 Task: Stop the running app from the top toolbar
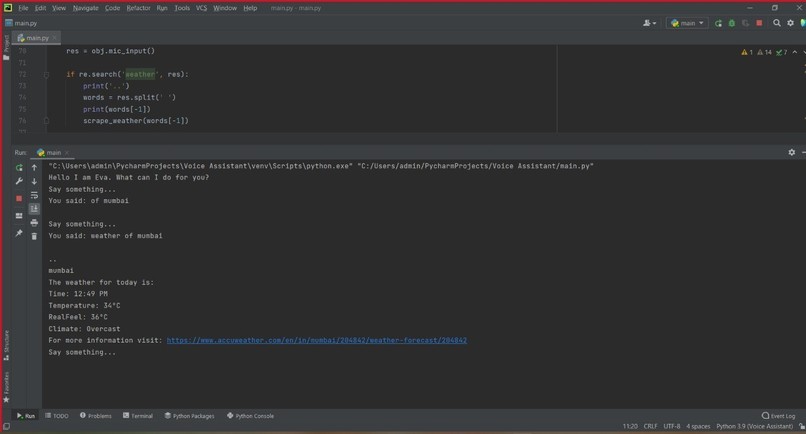pos(759,23)
